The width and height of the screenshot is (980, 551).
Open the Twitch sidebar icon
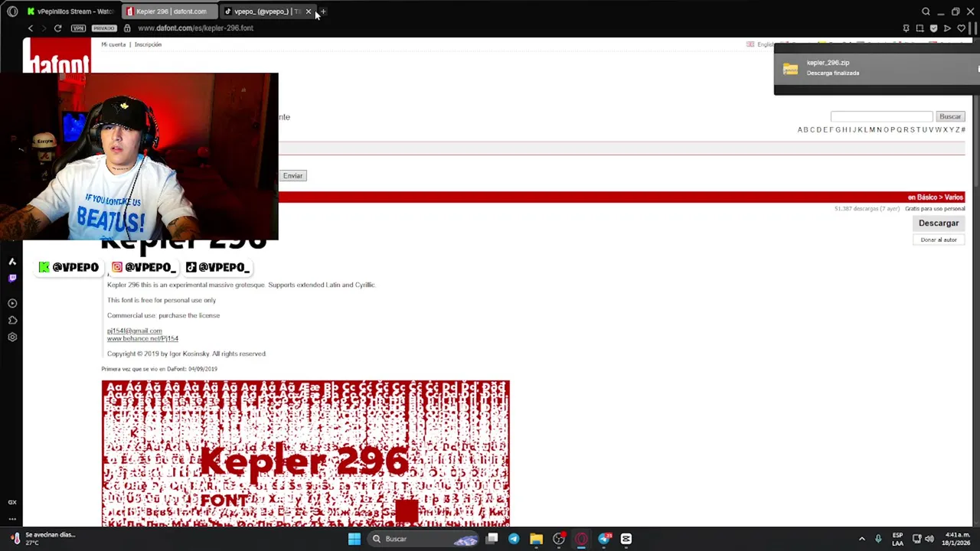[12, 279]
